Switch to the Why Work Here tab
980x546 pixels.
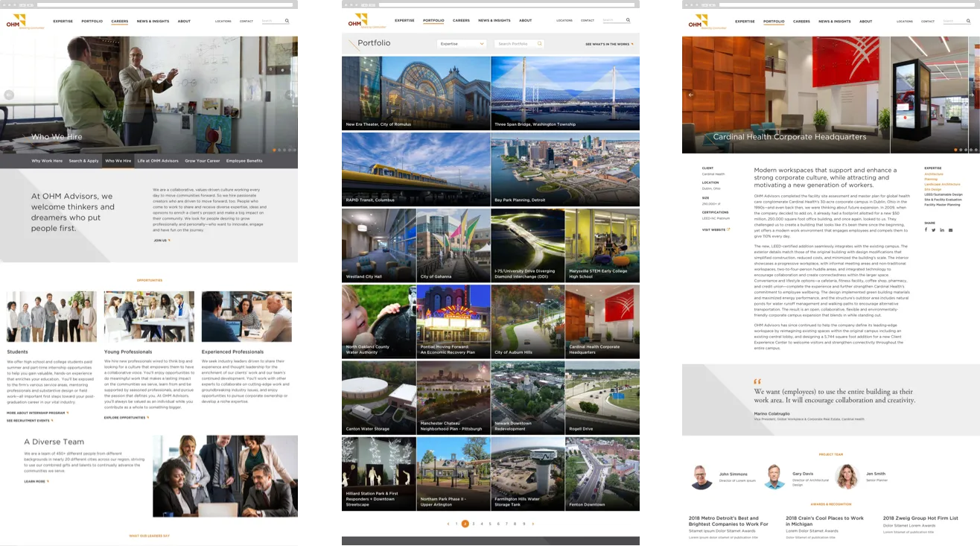tap(47, 161)
